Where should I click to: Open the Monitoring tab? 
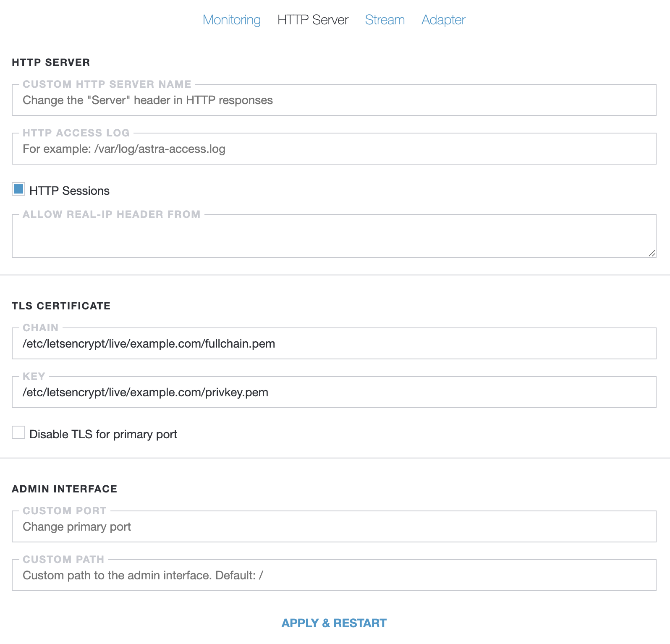click(x=231, y=20)
